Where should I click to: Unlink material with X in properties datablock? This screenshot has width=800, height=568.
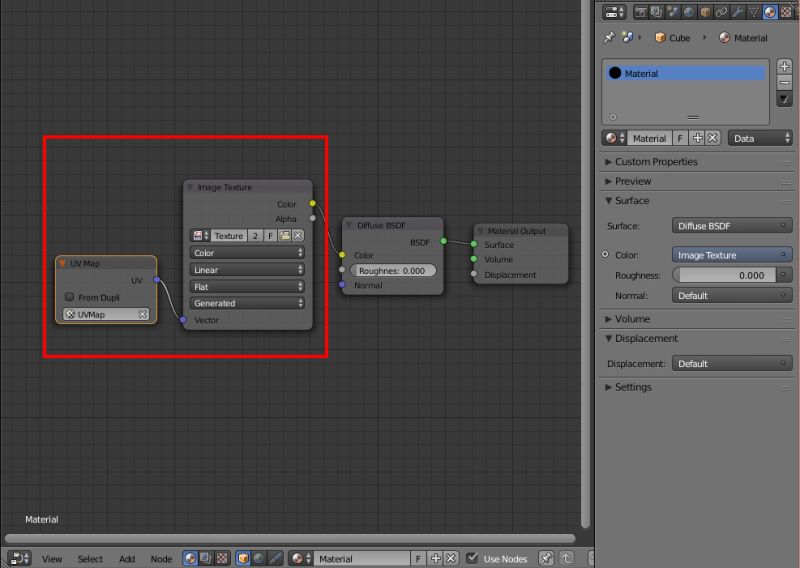713,138
